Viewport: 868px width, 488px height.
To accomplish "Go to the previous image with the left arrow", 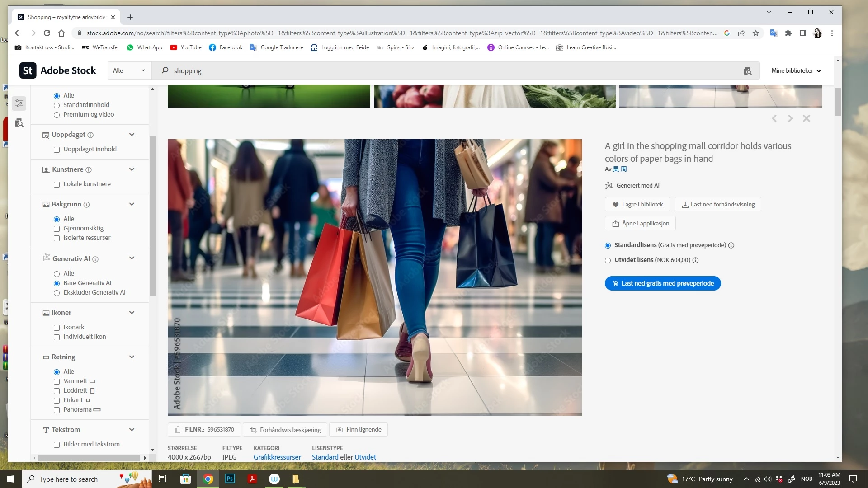I will click(x=774, y=118).
